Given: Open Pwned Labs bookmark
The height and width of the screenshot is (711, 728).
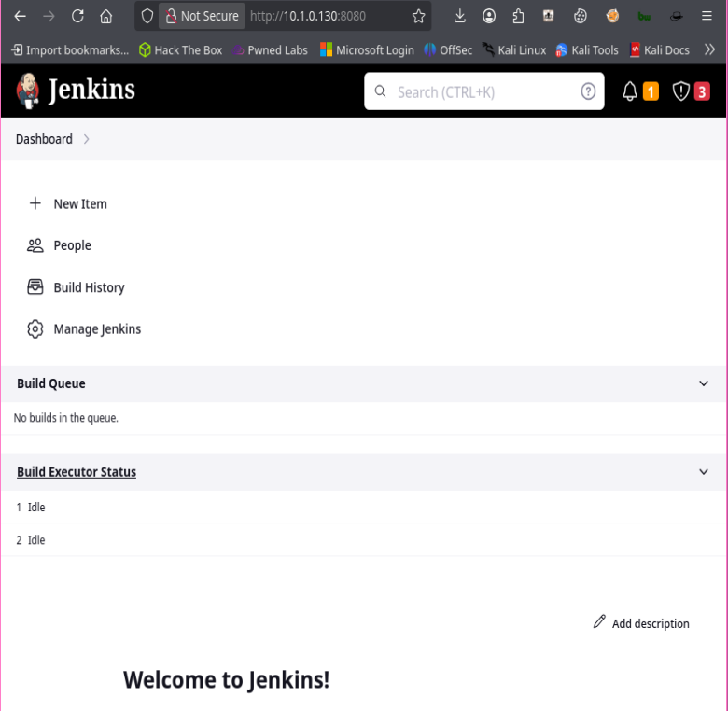Looking at the screenshot, I should click(x=270, y=50).
